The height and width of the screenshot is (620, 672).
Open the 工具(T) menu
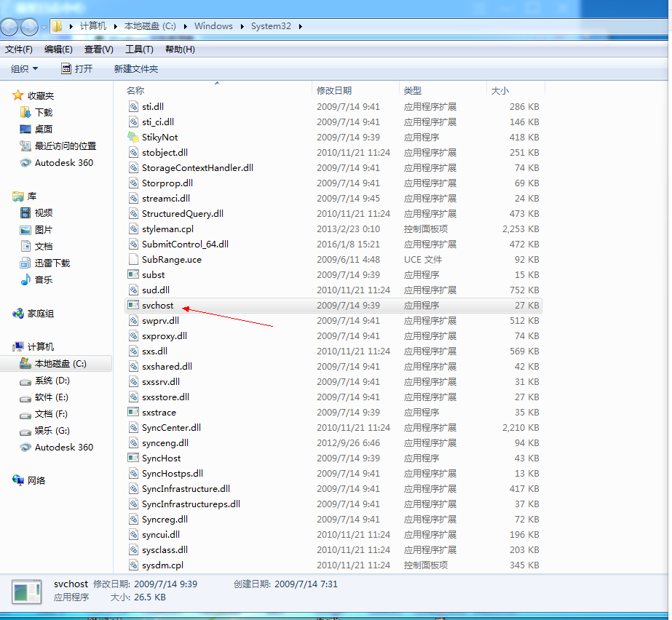(x=139, y=49)
